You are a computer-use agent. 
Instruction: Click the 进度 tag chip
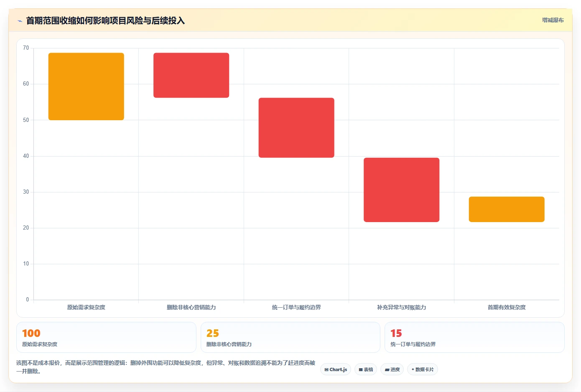coord(392,369)
